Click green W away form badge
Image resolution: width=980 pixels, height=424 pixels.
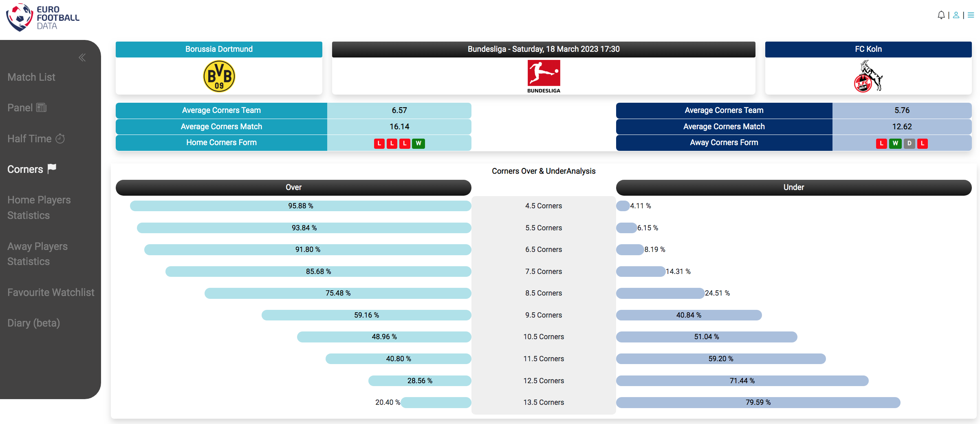tap(895, 143)
